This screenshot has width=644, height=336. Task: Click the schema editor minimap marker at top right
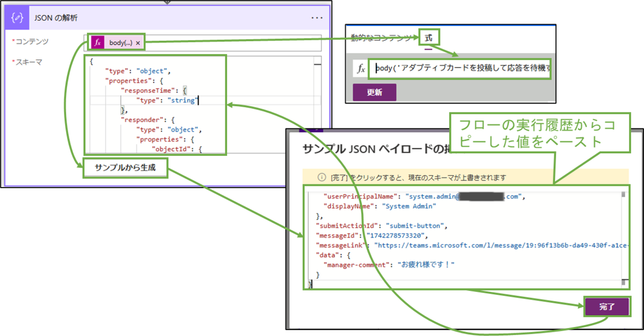pos(318,64)
